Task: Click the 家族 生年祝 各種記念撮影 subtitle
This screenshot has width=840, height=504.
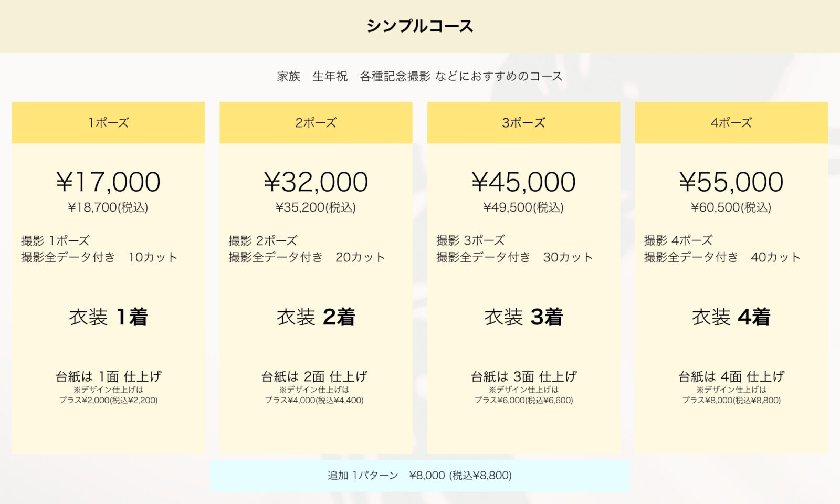Action: (419, 77)
